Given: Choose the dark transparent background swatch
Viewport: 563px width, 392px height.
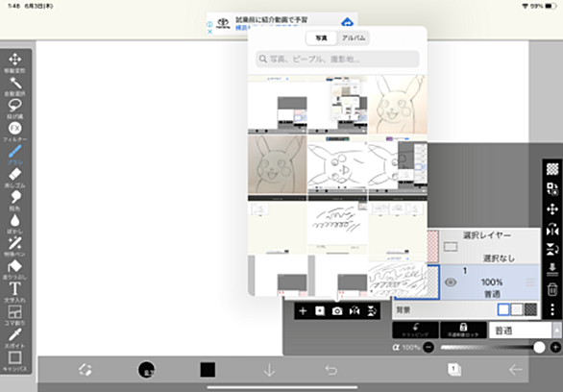Looking at the screenshot, I should [x=530, y=309].
